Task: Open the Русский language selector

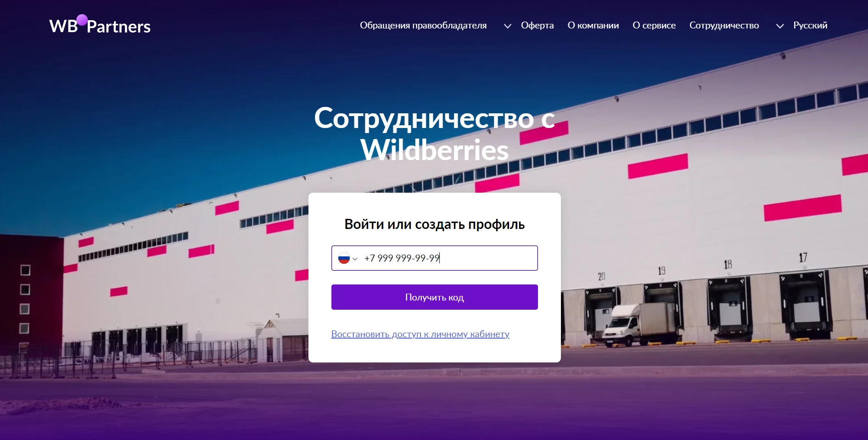Action: pos(810,25)
